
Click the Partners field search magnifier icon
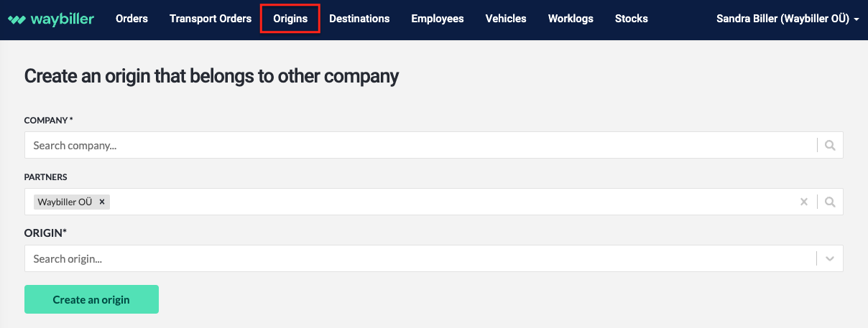click(830, 202)
